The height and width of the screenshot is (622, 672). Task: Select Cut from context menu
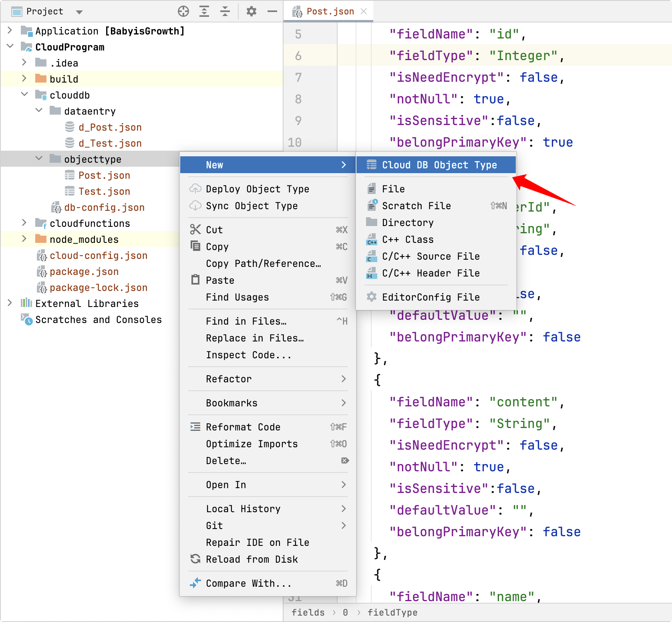[x=268, y=230]
